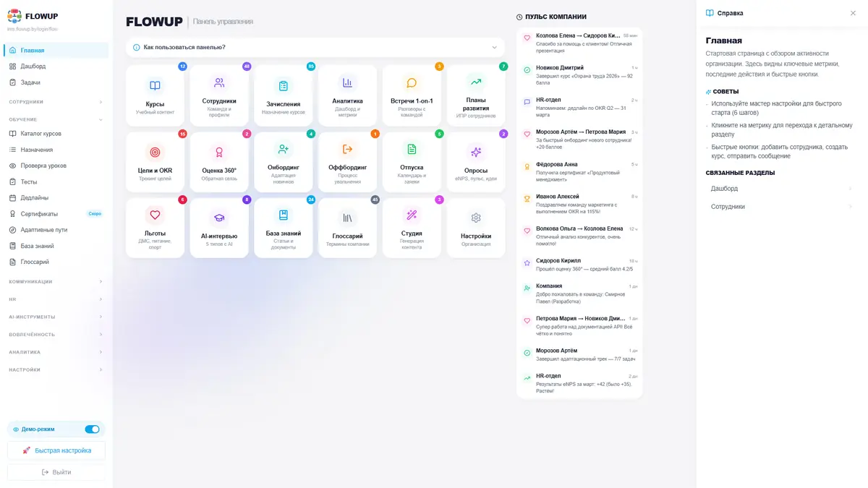Close the Справка help panel
Viewport: 868px width, 488px height.
[853, 13]
